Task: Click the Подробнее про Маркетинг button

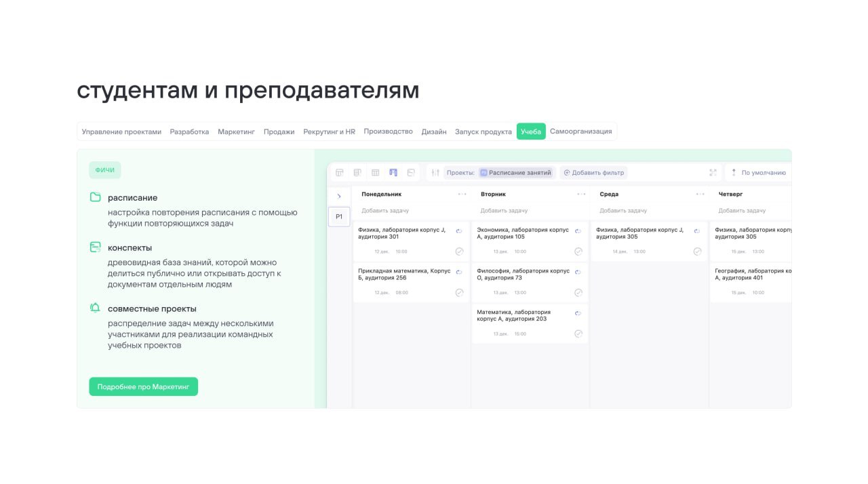Action: 143,386
